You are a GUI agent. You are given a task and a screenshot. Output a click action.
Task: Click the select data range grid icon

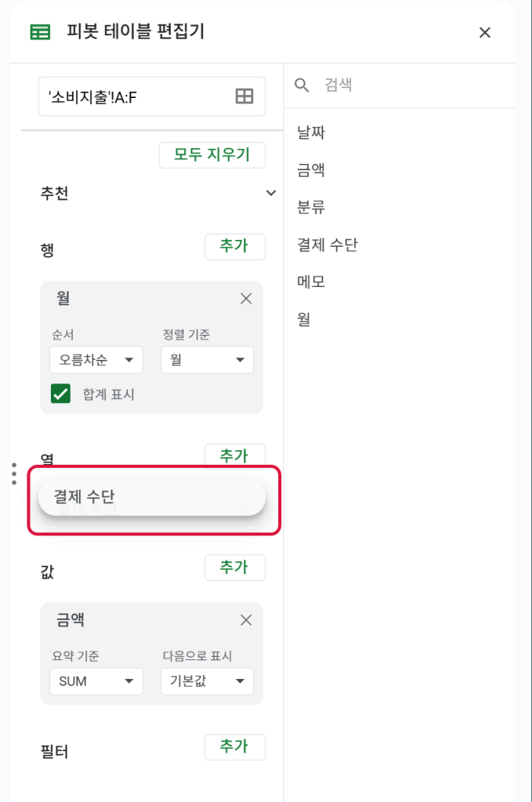tap(244, 96)
